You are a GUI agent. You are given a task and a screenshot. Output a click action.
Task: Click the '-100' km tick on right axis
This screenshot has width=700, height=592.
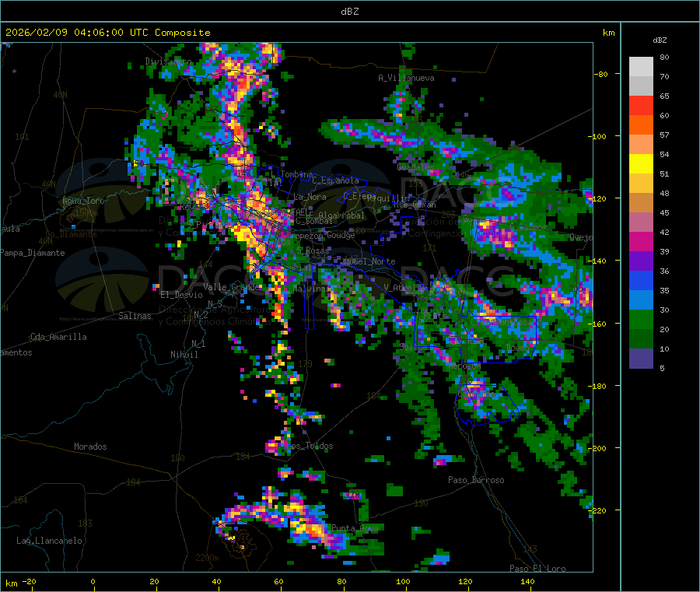(x=597, y=137)
